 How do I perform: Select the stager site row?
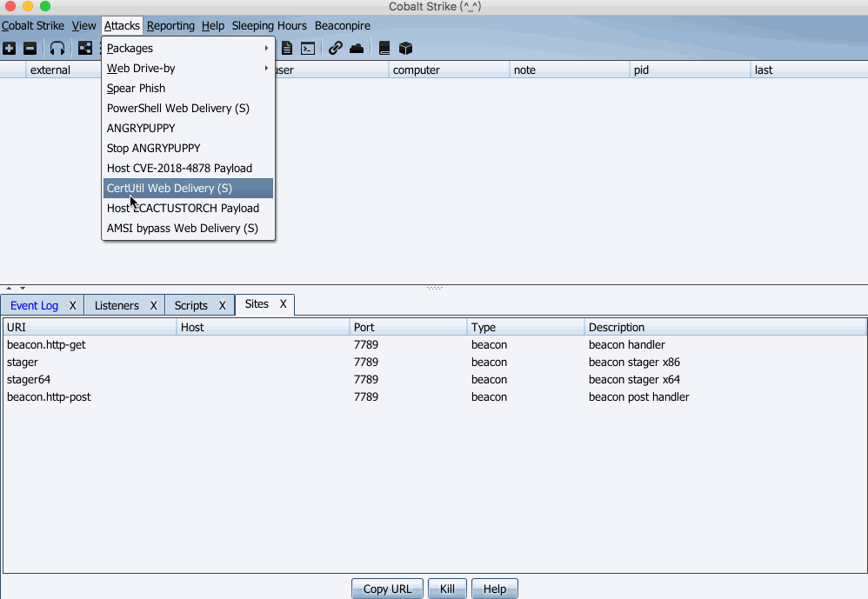[435, 363]
